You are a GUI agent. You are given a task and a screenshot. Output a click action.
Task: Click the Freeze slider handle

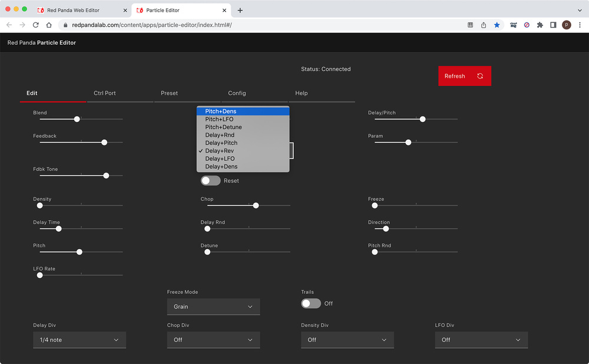tap(375, 206)
